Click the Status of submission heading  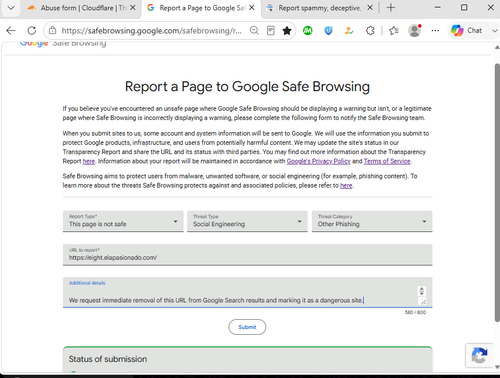[x=108, y=359]
